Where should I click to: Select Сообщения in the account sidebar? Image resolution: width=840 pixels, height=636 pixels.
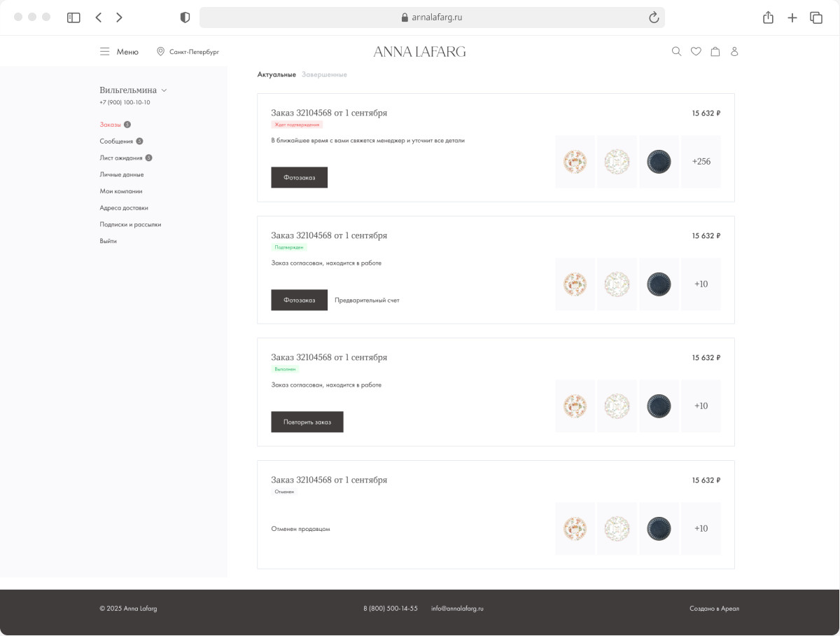click(x=116, y=141)
